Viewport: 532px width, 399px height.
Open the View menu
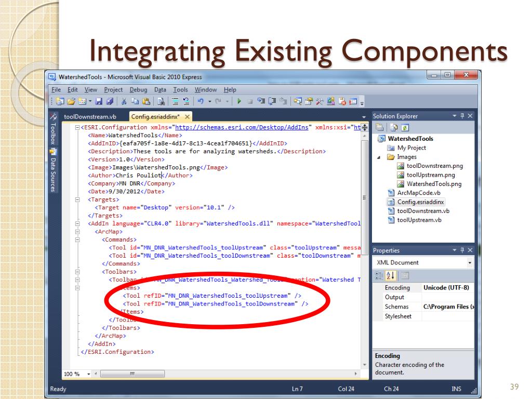click(90, 89)
